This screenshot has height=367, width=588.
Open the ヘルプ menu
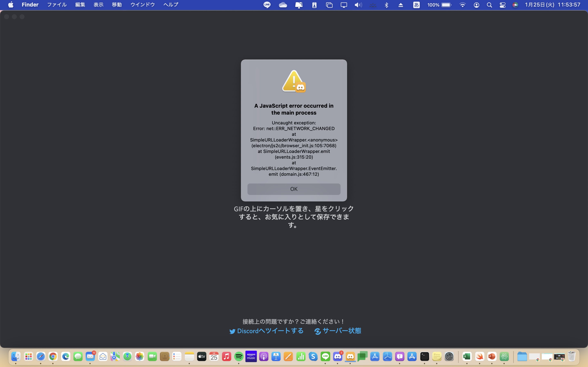(170, 5)
